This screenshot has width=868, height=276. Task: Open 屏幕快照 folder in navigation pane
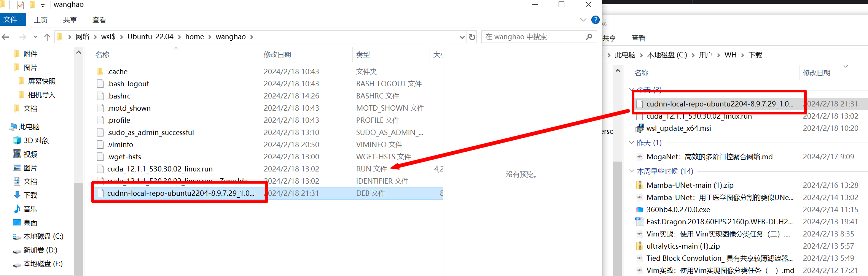coord(41,81)
